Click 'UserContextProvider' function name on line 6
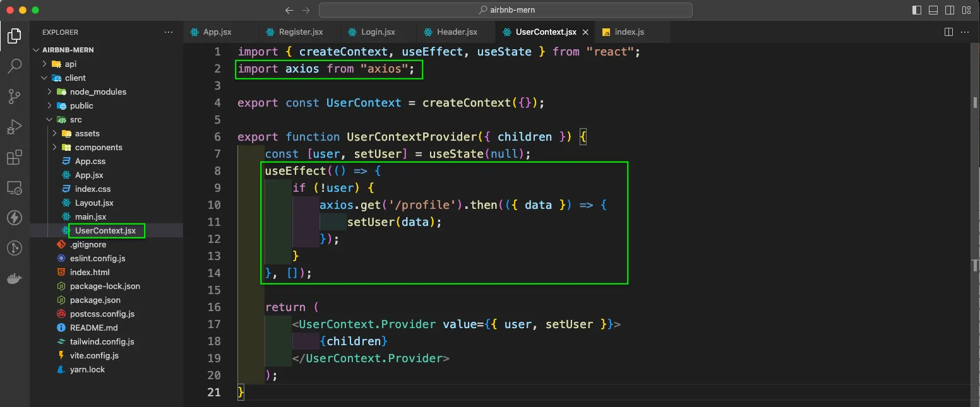 click(x=411, y=137)
